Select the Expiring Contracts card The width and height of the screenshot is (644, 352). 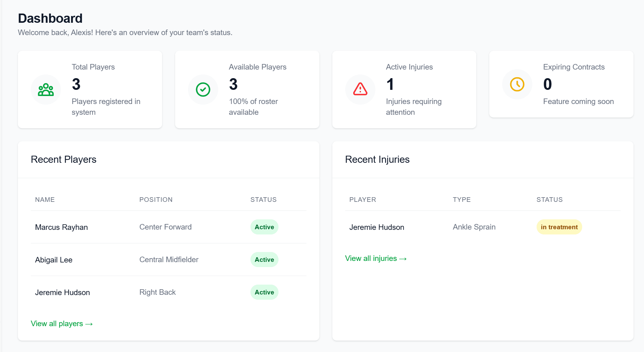561,85
